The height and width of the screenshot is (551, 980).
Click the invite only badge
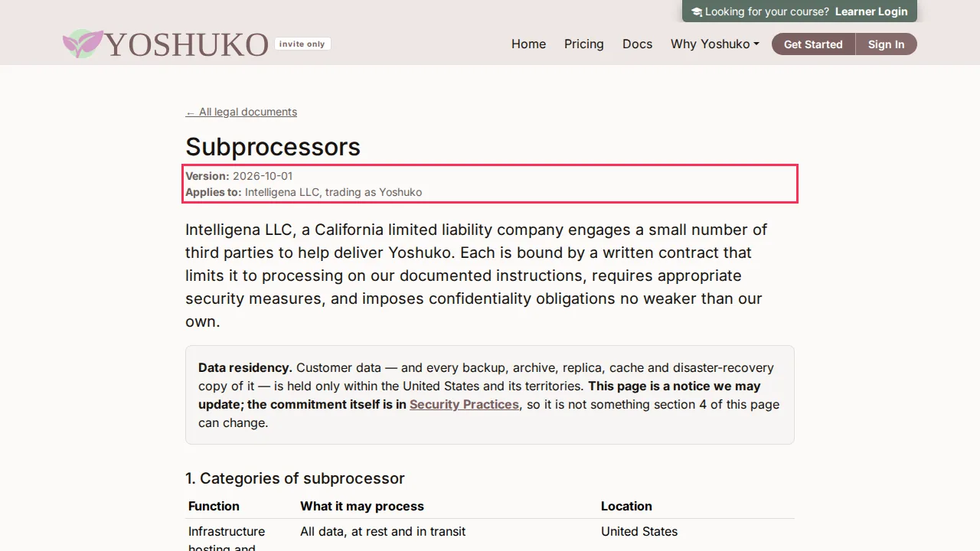point(302,44)
